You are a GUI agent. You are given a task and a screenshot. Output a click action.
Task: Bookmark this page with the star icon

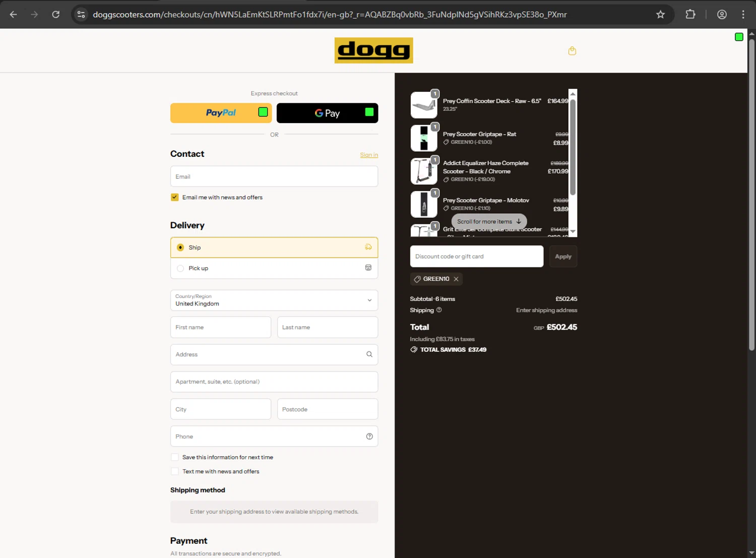tap(660, 15)
